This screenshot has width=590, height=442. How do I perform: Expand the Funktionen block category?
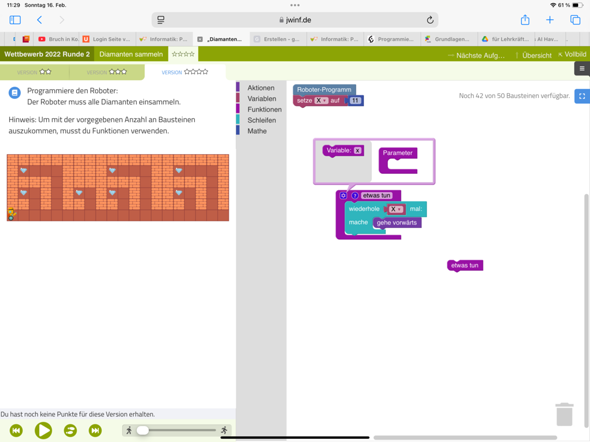pos(264,109)
